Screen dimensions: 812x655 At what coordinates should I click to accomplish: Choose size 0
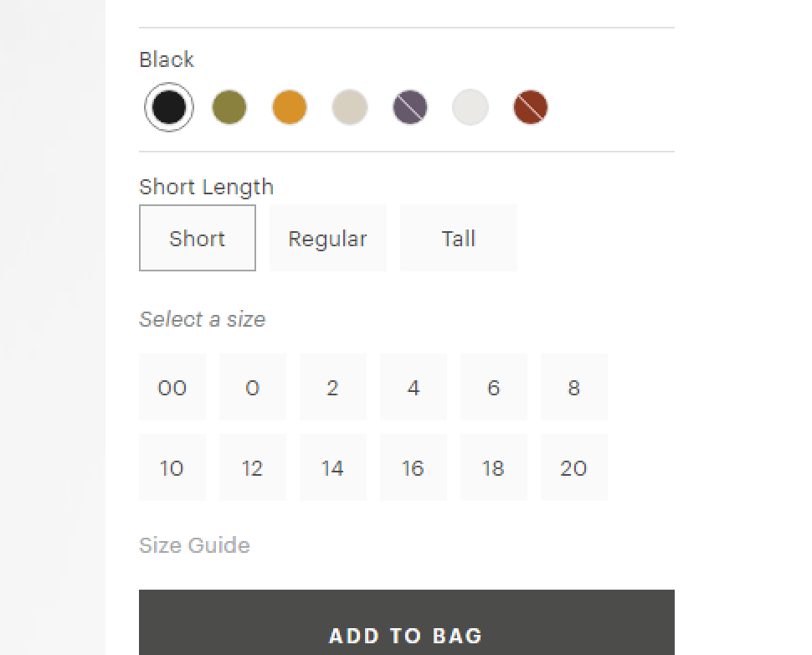click(x=253, y=387)
